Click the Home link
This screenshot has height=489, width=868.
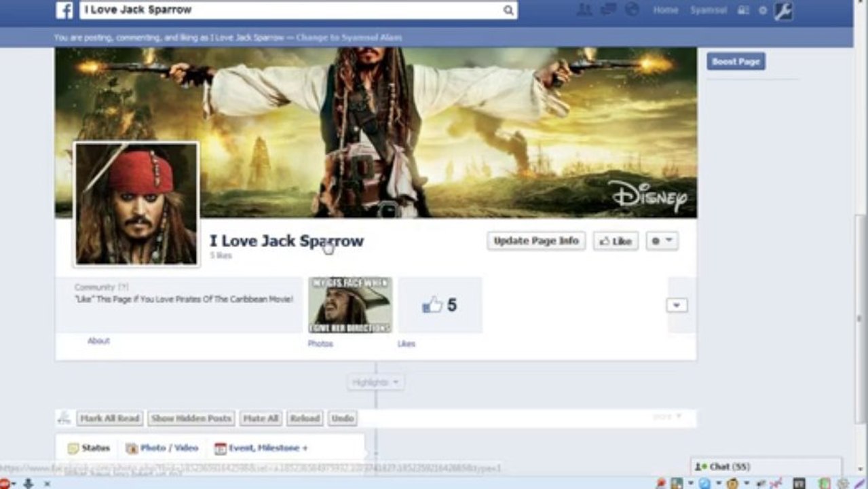[666, 10]
